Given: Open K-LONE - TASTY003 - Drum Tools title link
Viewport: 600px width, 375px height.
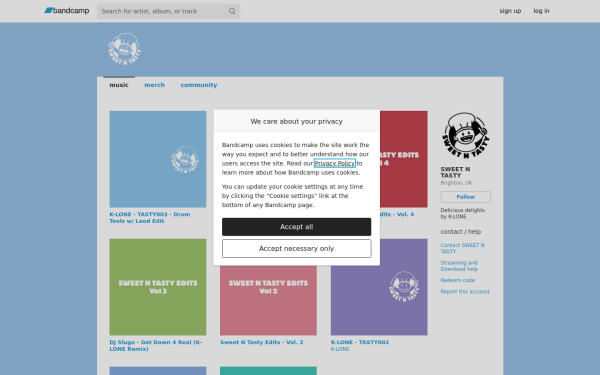Looking at the screenshot, I should tap(150, 218).
